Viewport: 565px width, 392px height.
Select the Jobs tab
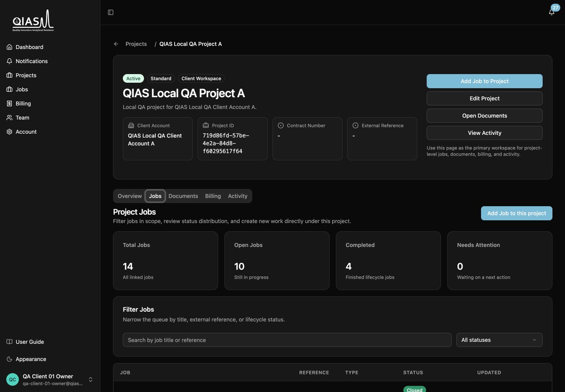pyautogui.click(x=155, y=196)
